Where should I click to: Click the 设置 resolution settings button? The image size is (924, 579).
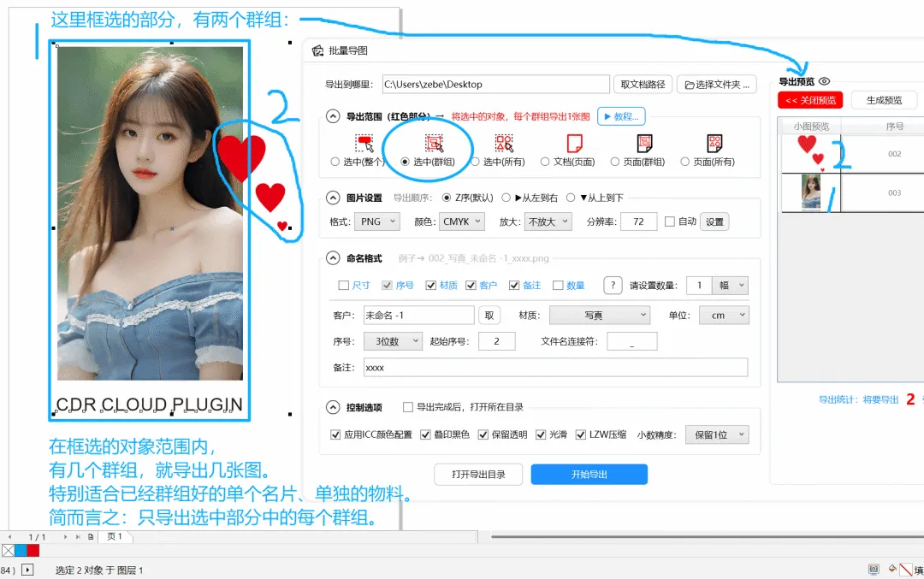714,222
